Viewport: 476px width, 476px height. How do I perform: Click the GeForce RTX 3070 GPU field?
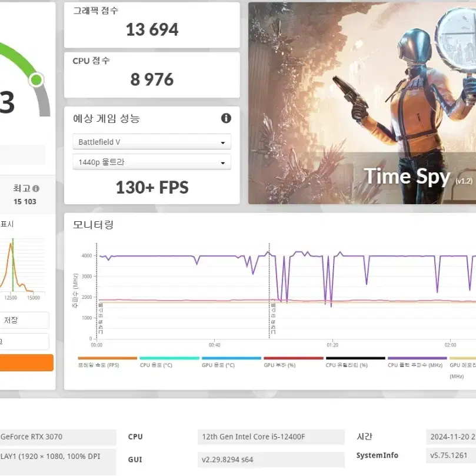[x=58, y=437]
